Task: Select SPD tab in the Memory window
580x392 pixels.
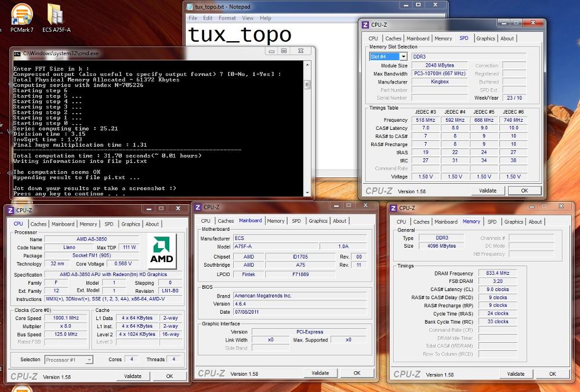Action: coord(492,222)
